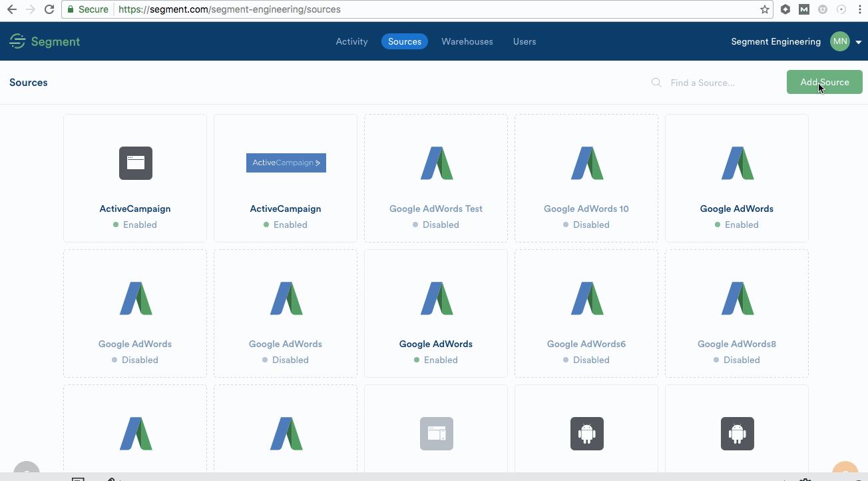868x481 pixels.
Task: Open the Activity tab
Action: coord(351,41)
